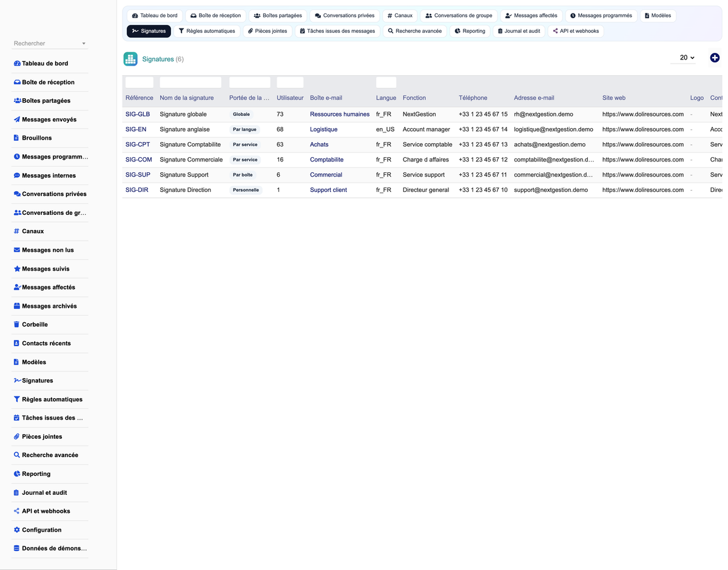Open the Logistique mailbox link

pyautogui.click(x=323, y=129)
